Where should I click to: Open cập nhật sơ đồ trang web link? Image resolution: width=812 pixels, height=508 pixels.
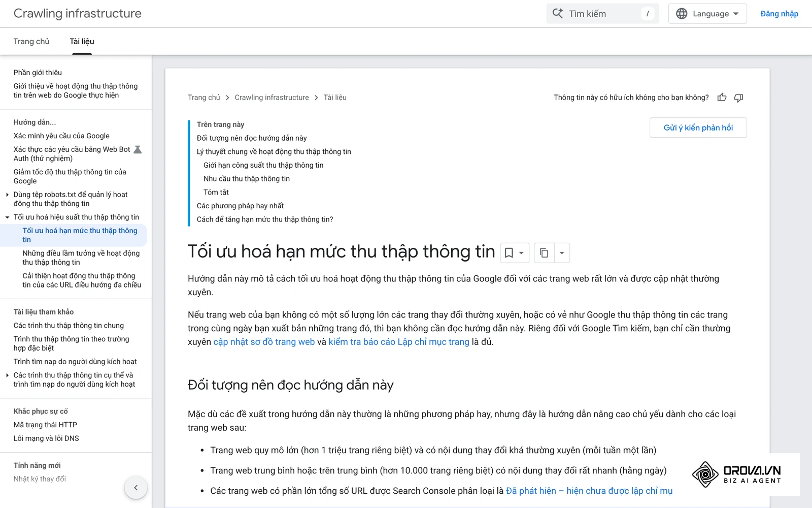[264, 342]
